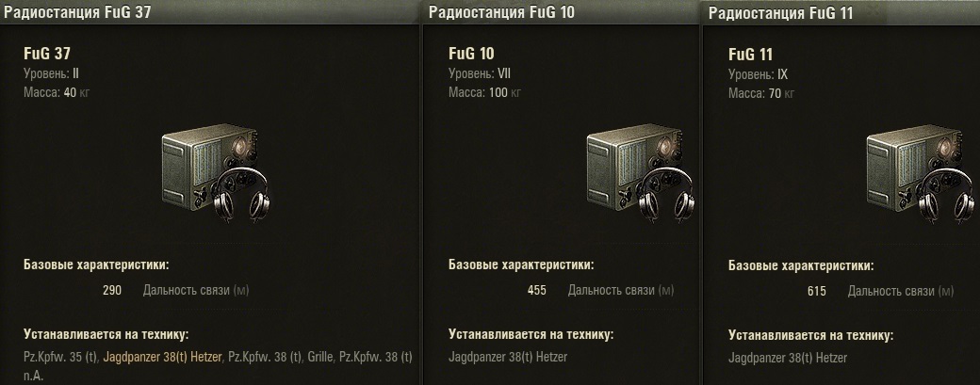This screenshot has width=980, height=385.
Task: Select the 'Радиостанция FuG 10' title bar
Action: [x=562, y=12]
